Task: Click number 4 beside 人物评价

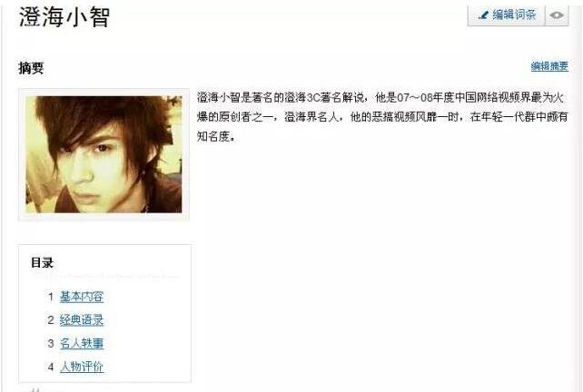Action: point(51,367)
